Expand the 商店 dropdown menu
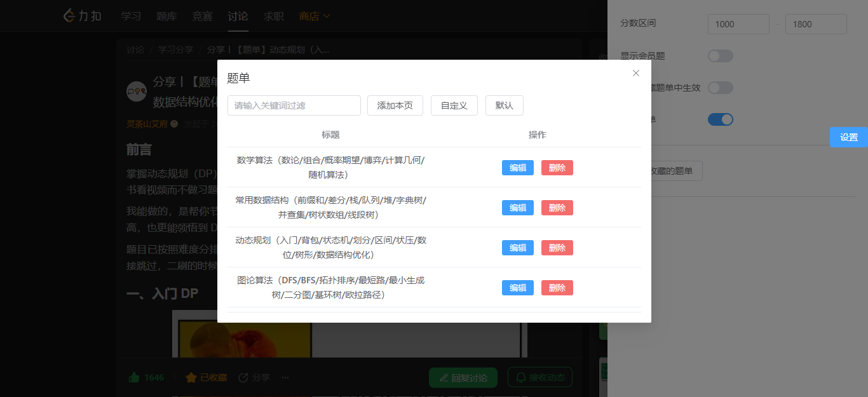This screenshot has width=868, height=397. (315, 16)
